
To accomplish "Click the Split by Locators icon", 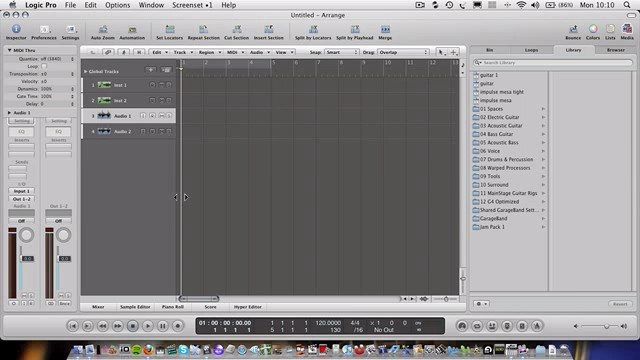I will (313, 29).
